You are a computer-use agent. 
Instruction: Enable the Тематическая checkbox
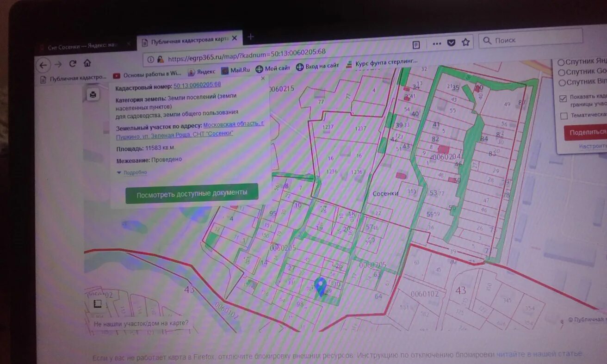[564, 116]
